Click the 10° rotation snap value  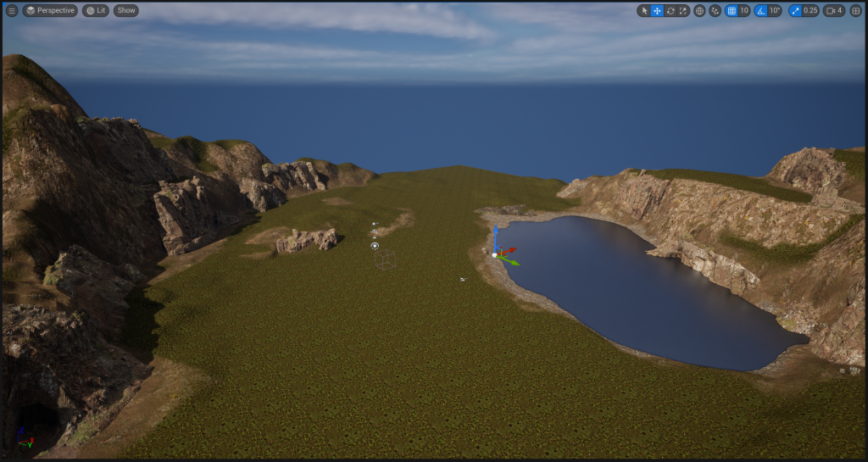[775, 11]
